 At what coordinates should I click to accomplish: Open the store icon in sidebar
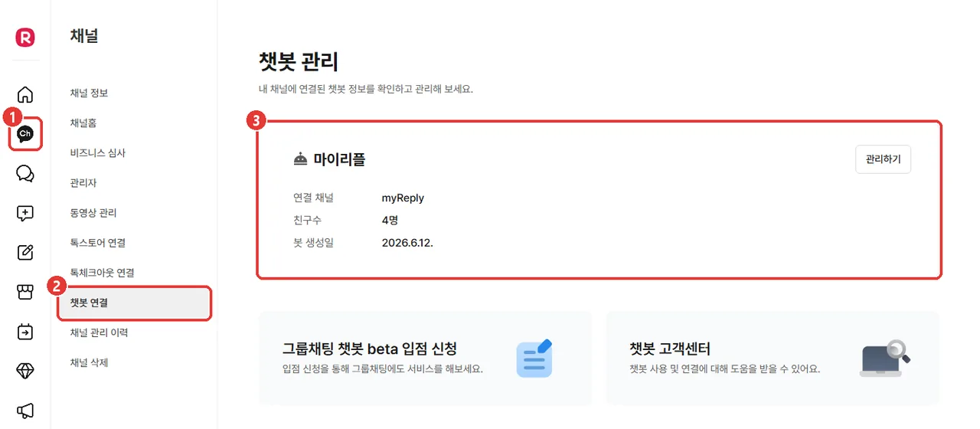(x=25, y=292)
